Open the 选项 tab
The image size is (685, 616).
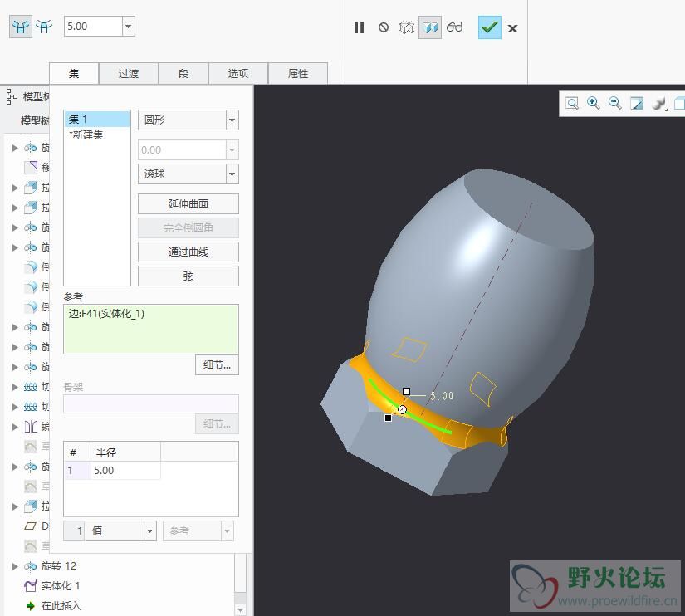coord(238,73)
